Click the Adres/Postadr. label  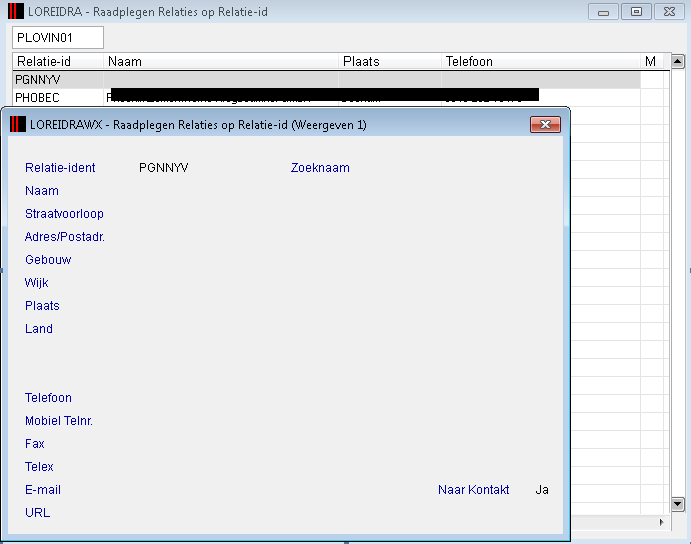(65, 237)
